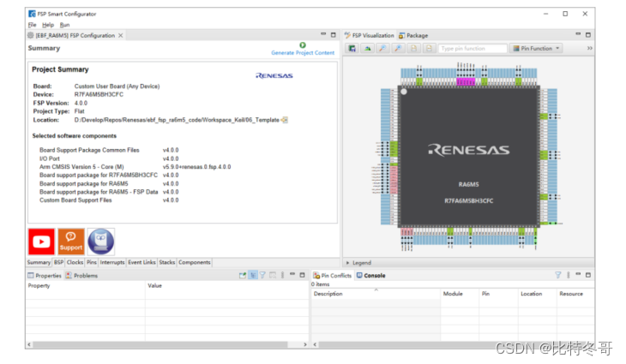Toggle the filter icon in Properties toolbar

262,275
